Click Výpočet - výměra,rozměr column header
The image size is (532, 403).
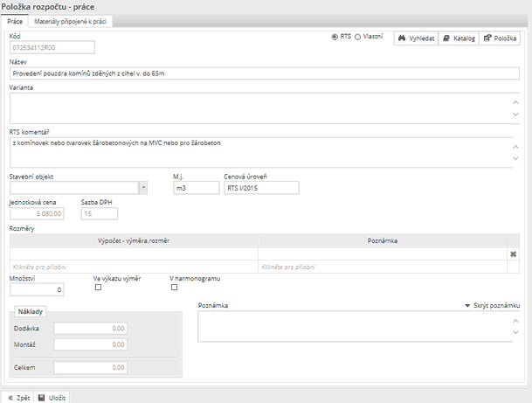click(134, 240)
